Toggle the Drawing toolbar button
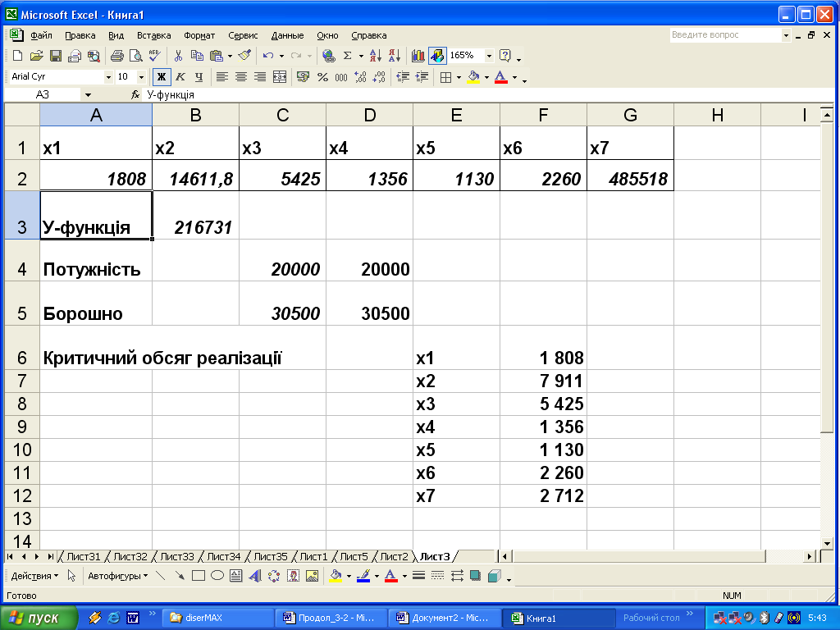840x630 pixels. [x=437, y=56]
